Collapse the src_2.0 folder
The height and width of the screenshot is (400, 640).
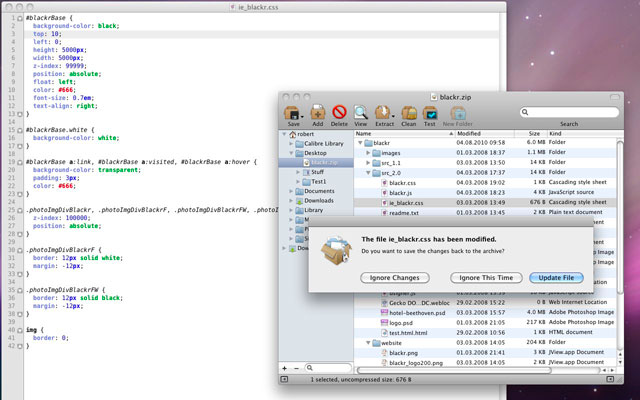coord(370,173)
